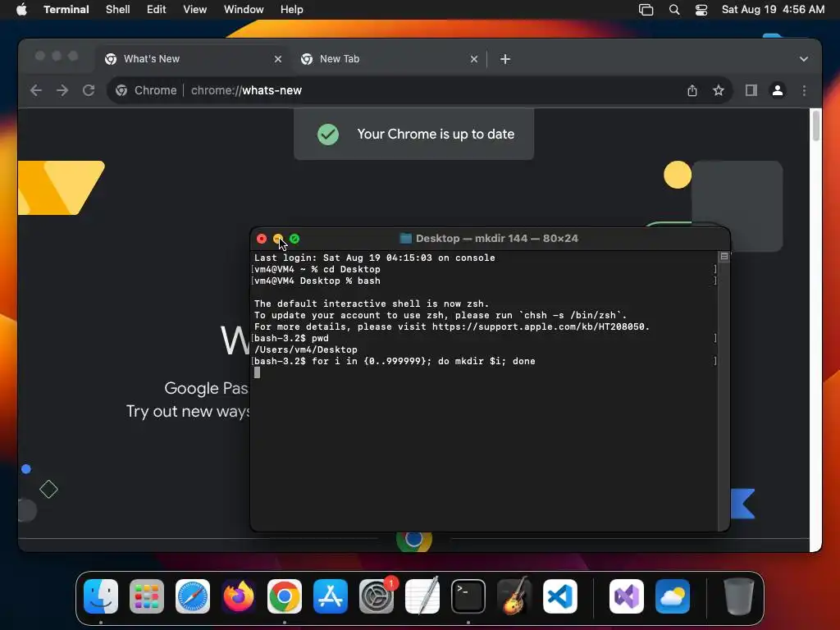
Task: Click the date and time in menu bar
Action: 773,9
